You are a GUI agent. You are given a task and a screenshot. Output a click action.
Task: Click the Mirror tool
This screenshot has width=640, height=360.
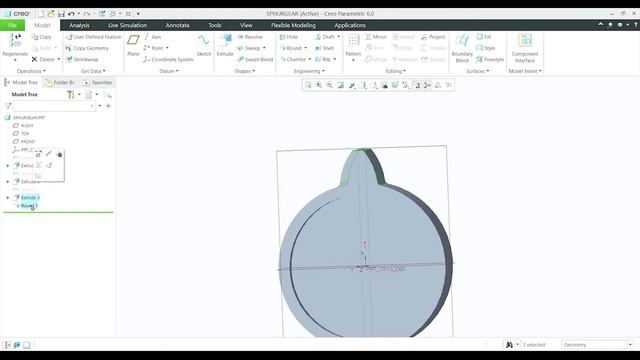tap(376, 37)
